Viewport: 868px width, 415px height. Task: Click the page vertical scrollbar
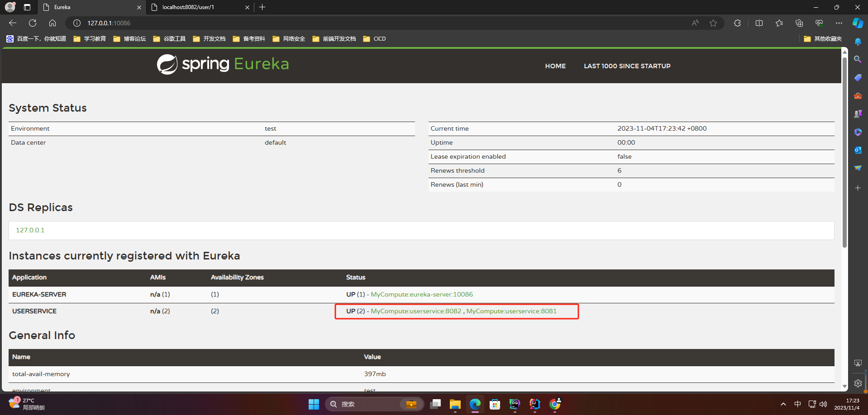tap(844, 152)
